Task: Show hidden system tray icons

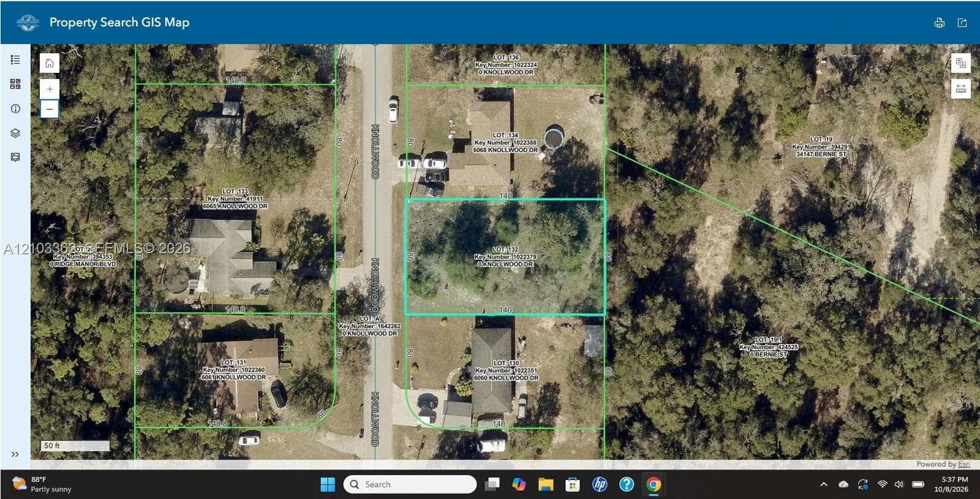Action: click(824, 484)
